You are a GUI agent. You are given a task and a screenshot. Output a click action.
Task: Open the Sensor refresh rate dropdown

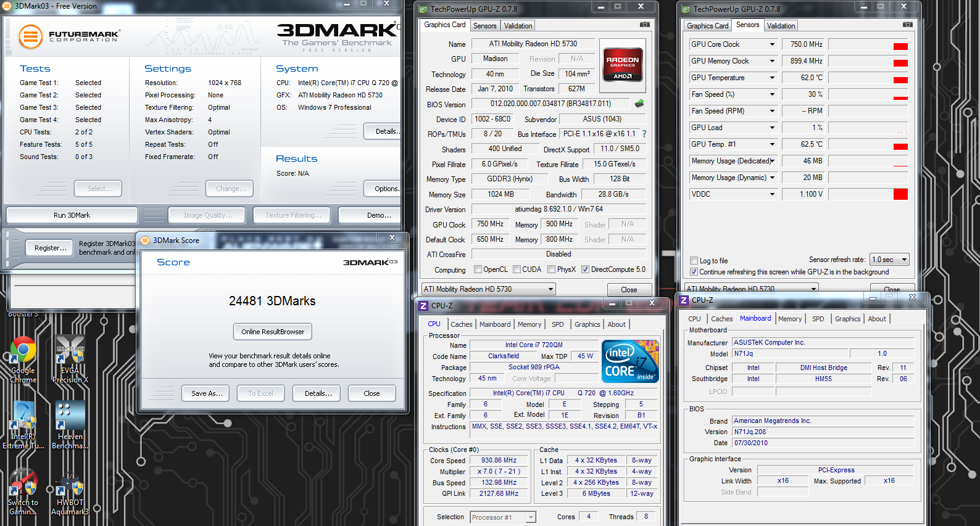(889, 260)
